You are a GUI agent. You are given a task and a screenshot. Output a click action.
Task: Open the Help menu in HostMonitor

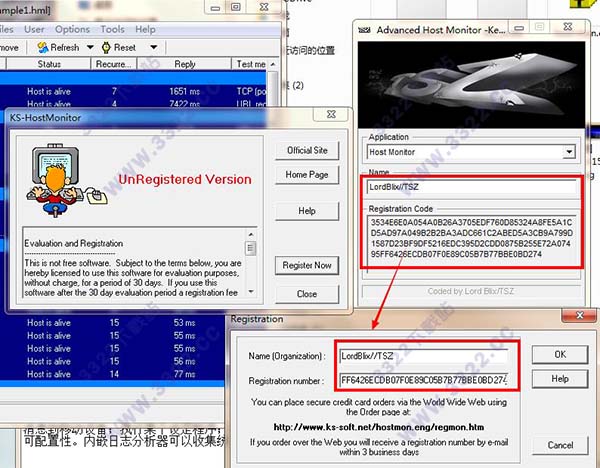click(x=145, y=29)
